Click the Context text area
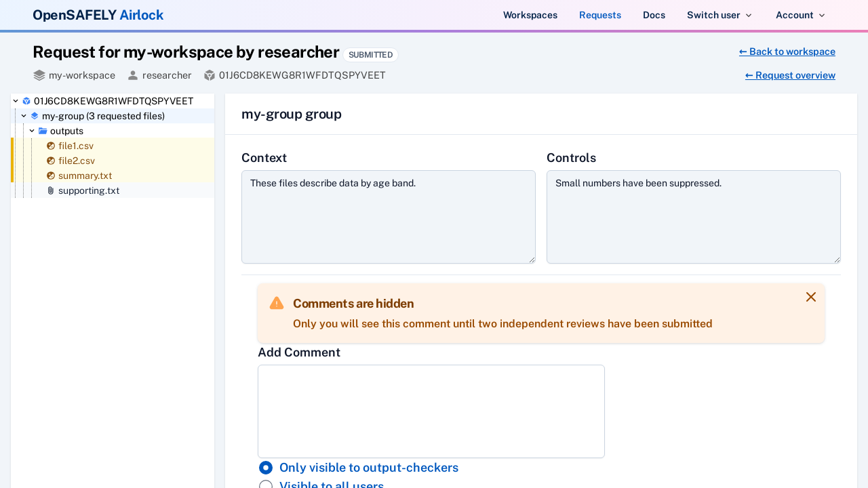Image resolution: width=868 pixels, height=488 pixels. point(389,217)
